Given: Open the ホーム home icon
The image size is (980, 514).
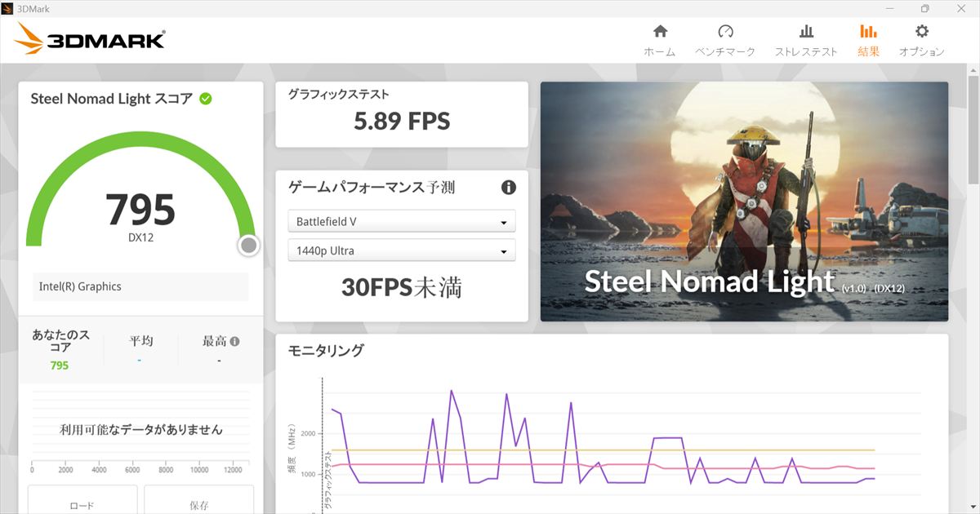Looking at the screenshot, I should [660, 32].
